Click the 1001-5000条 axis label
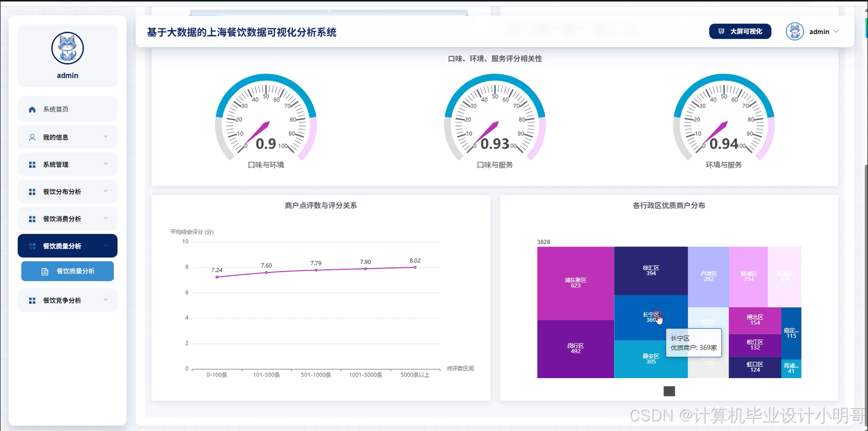The image size is (868, 431). point(366,375)
